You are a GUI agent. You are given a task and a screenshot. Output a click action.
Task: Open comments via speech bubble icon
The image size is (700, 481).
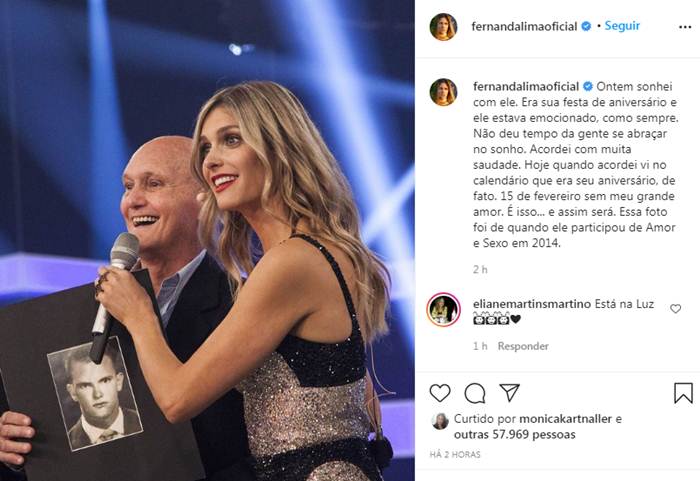point(475,393)
